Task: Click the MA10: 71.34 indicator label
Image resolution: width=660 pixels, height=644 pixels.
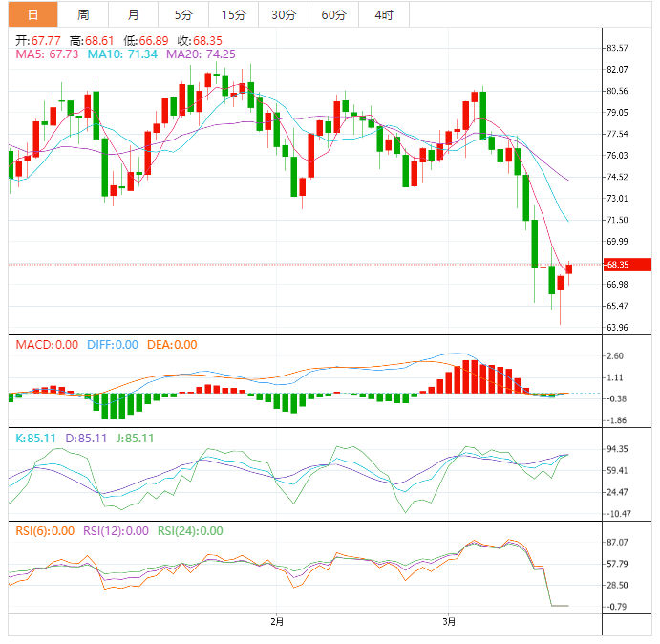Action: (x=123, y=54)
